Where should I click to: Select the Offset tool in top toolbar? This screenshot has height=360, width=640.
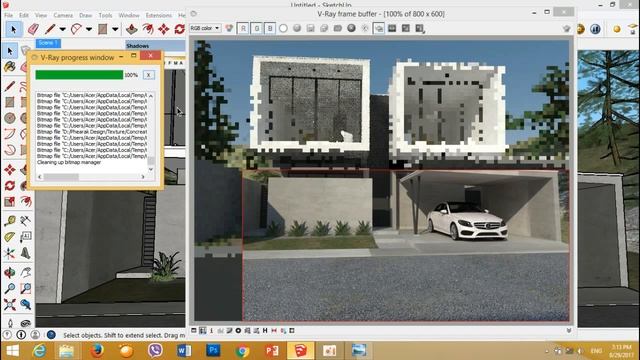148,29
